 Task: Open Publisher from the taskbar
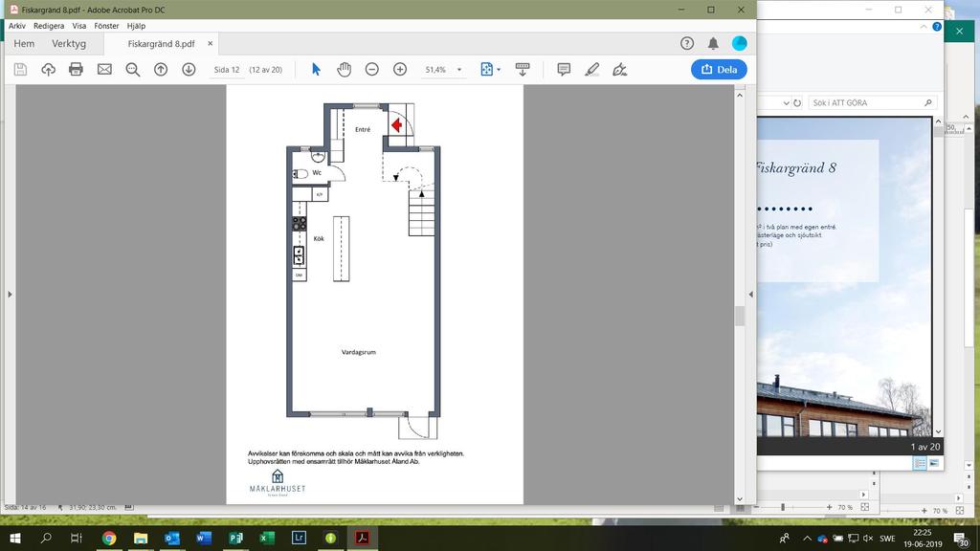[x=235, y=538]
